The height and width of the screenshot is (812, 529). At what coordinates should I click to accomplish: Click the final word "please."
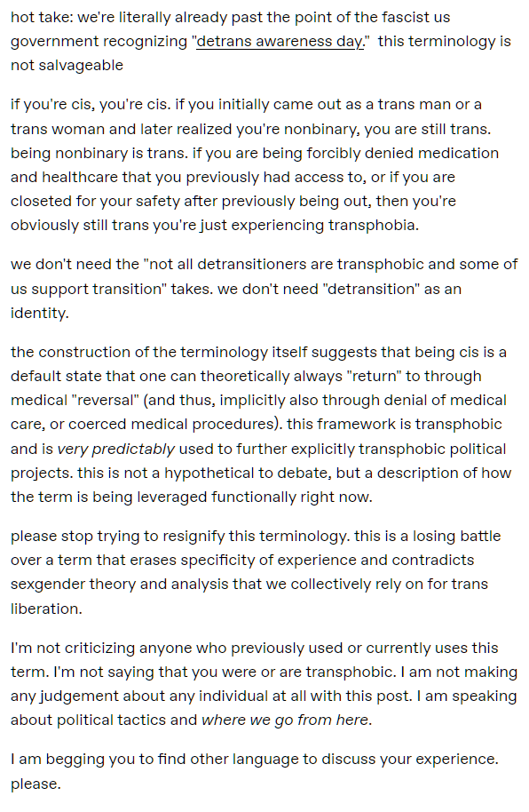click(36, 784)
